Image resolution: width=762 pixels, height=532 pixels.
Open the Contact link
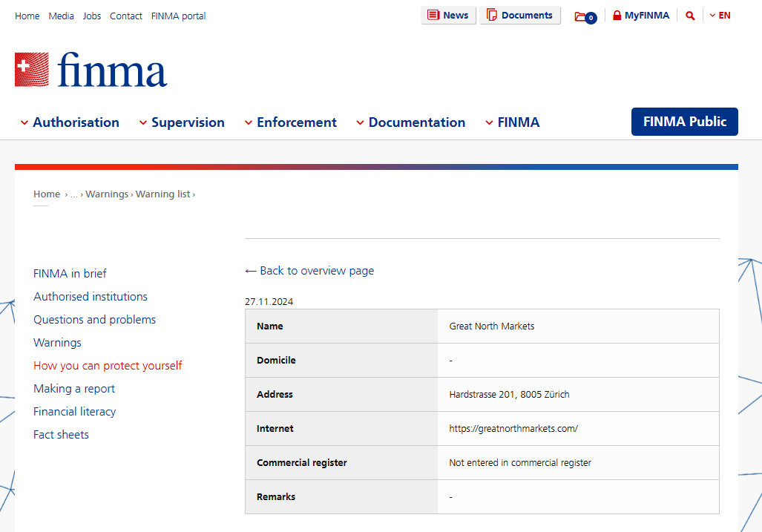pyautogui.click(x=126, y=16)
